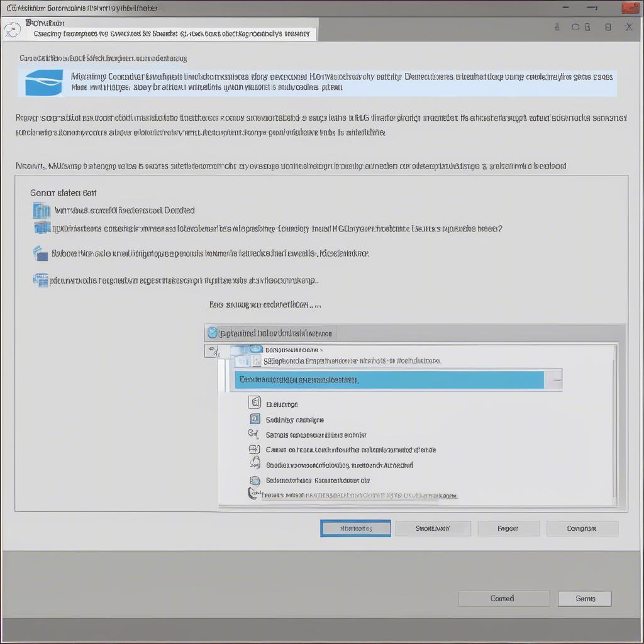Select the nested panel tab with the round icon
This screenshot has width=644, height=644.
tap(270, 333)
